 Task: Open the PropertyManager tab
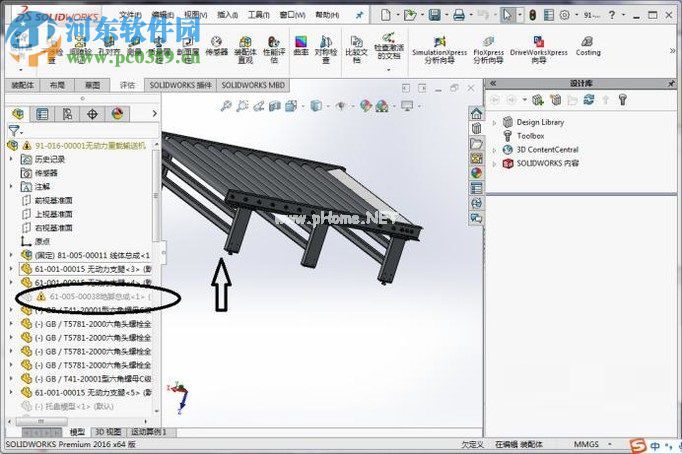point(42,114)
